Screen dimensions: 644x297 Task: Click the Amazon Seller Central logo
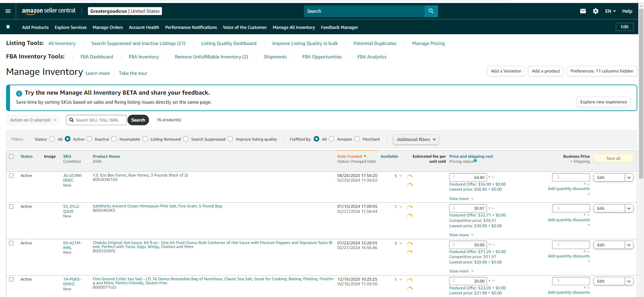point(49,11)
